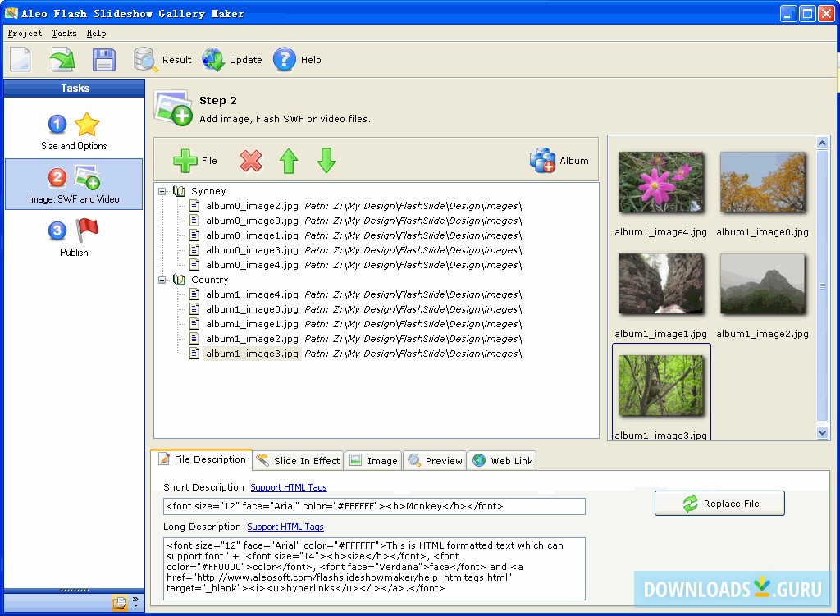
Task: Switch to Web Link tab
Action: [x=503, y=461]
